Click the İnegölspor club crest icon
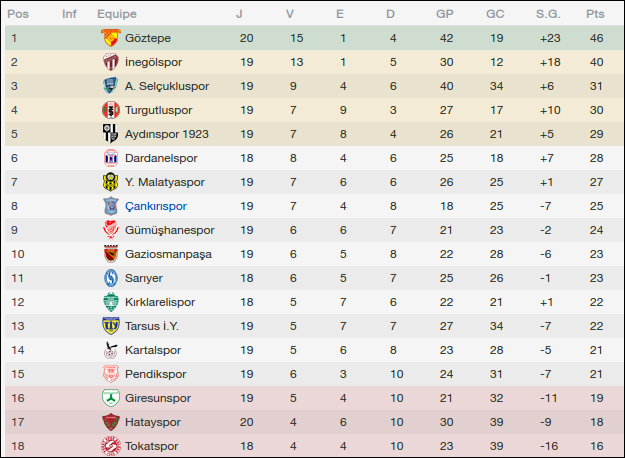The width and height of the screenshot is (625, 458). (110, 62)
